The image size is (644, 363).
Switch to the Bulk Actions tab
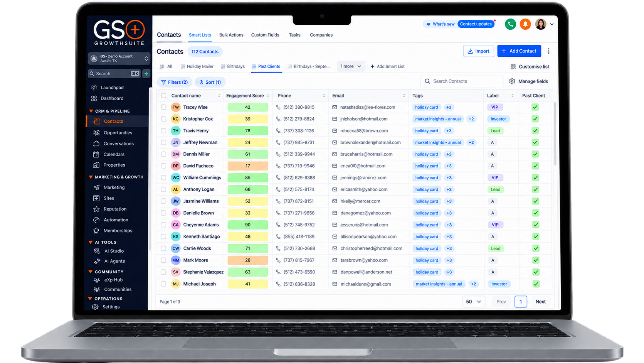point(231,35)
